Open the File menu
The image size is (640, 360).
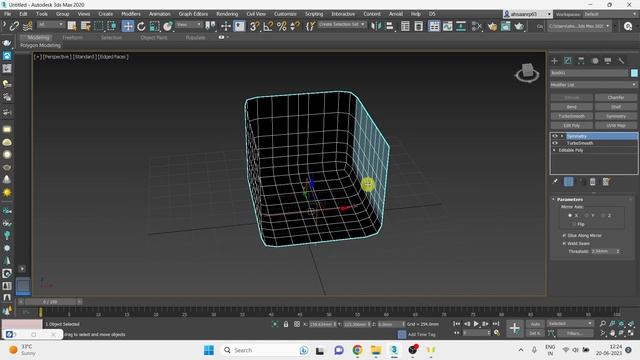[x=7, y=14]
